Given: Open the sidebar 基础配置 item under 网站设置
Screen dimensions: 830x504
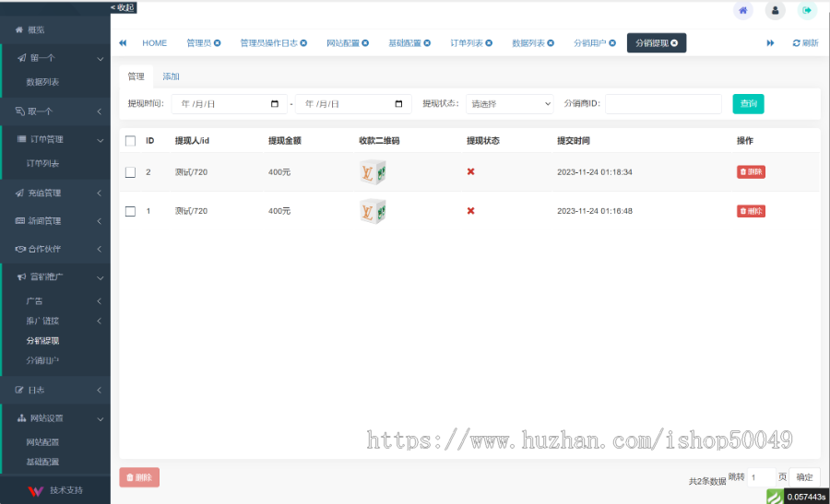Looking at the screenshot, I should click(x=42, y=462).
